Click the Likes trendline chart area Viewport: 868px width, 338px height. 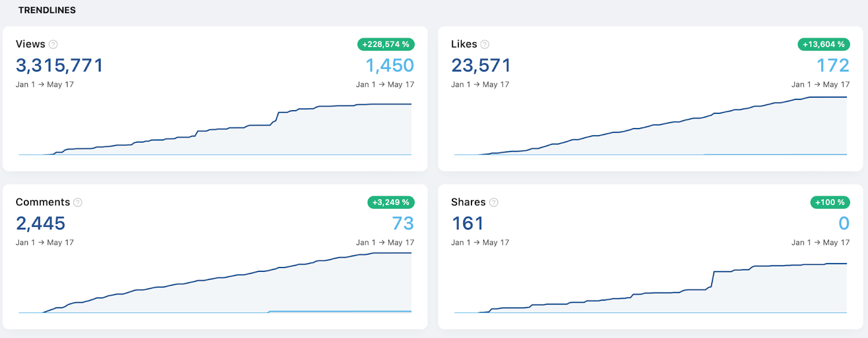(650, 126)
